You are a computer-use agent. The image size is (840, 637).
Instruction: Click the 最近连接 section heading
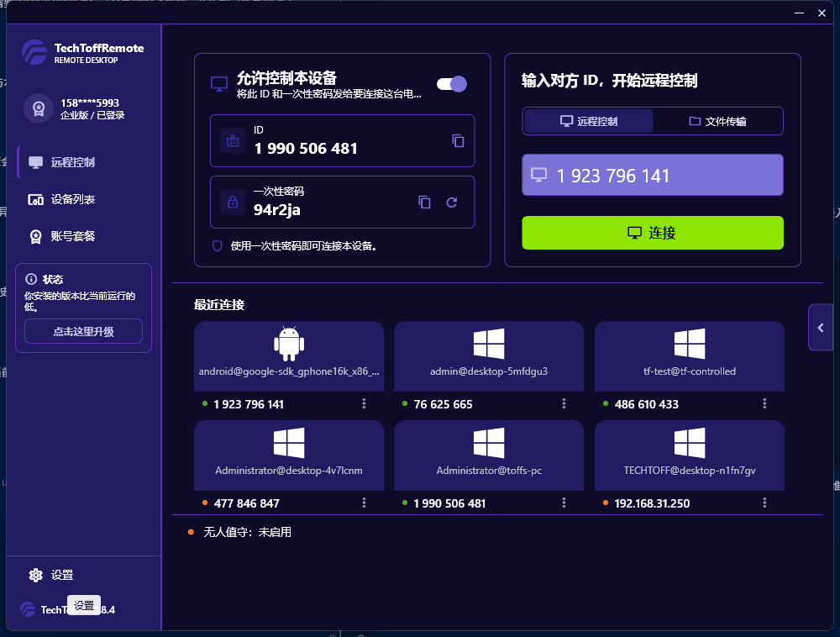pyautogui.click(x=219, y=305)
